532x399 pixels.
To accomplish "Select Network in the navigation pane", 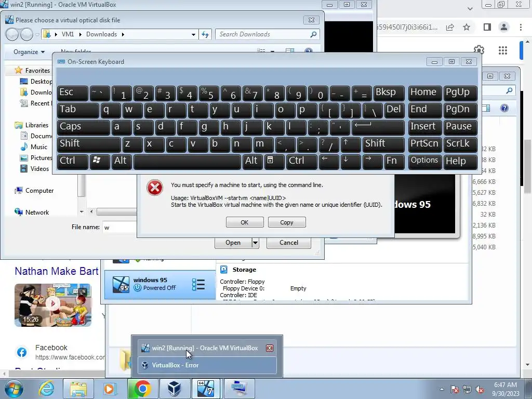I will (x=32, y=212).
